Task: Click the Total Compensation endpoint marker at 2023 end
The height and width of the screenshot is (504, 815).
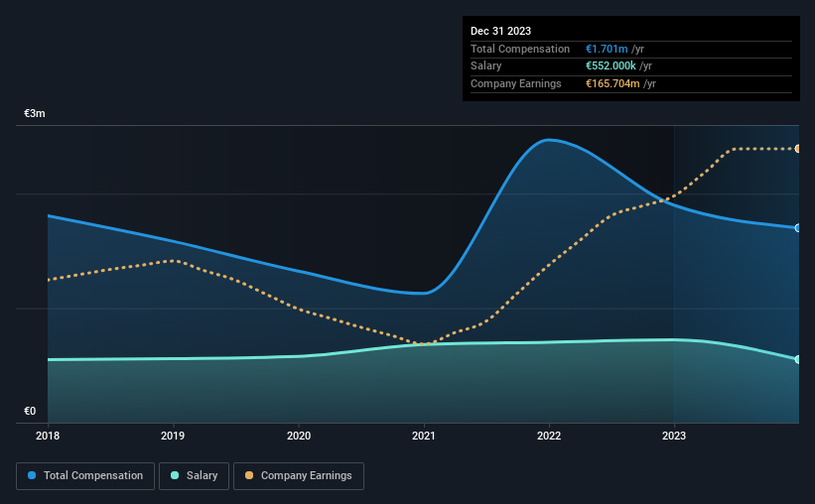Action: (x=798, y=227)
